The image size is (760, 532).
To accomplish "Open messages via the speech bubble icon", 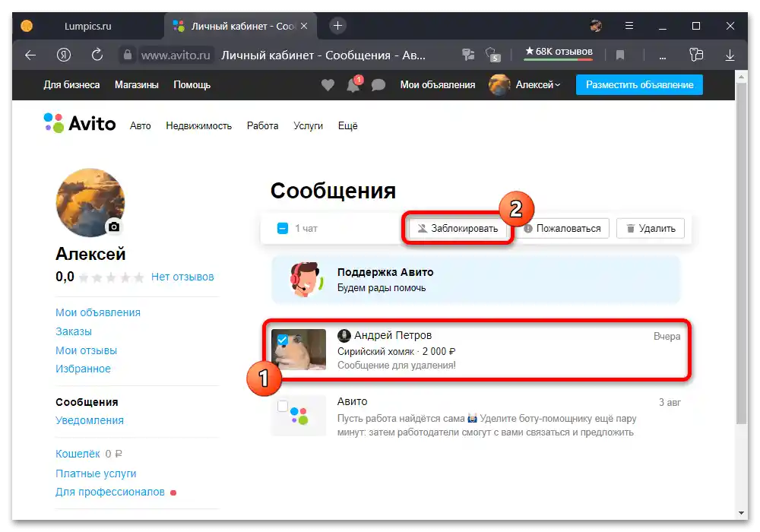I will pos(378,85).
